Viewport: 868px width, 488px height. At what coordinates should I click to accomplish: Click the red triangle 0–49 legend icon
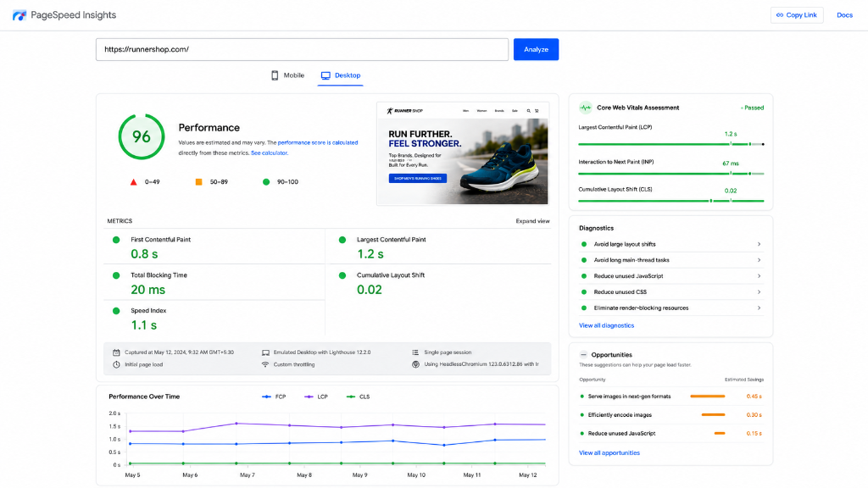(133, 182)
